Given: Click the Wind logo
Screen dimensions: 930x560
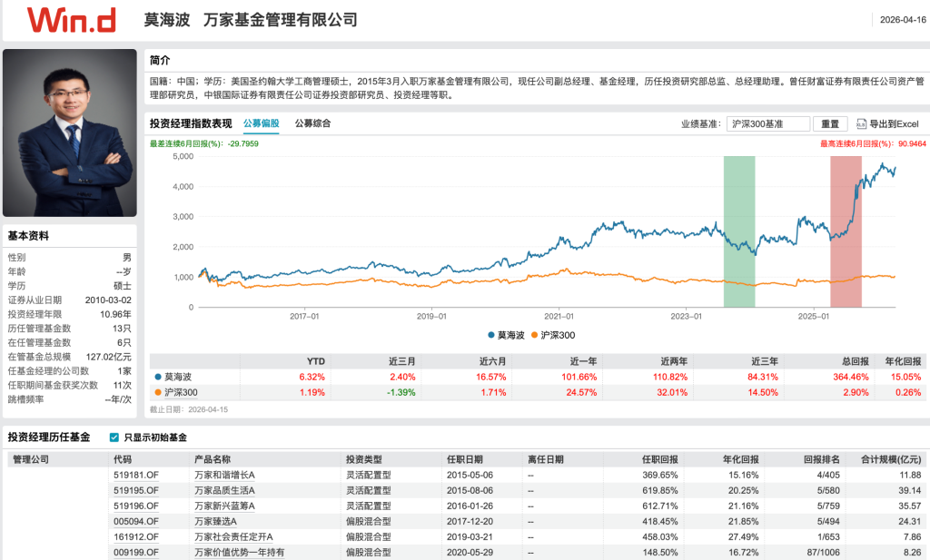Looking at the screenshot, I should pyautogui.click(x=73, y=22).
